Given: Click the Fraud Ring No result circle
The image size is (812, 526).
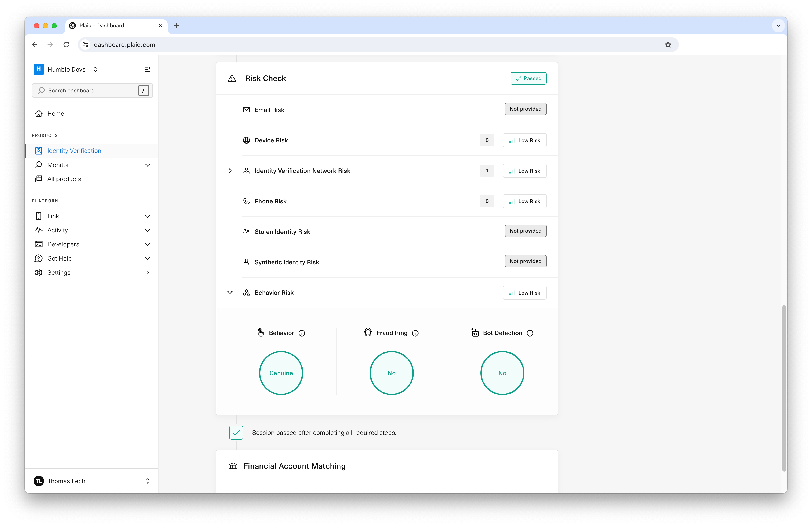Looking at the screenshot, I should pos(391,373).
